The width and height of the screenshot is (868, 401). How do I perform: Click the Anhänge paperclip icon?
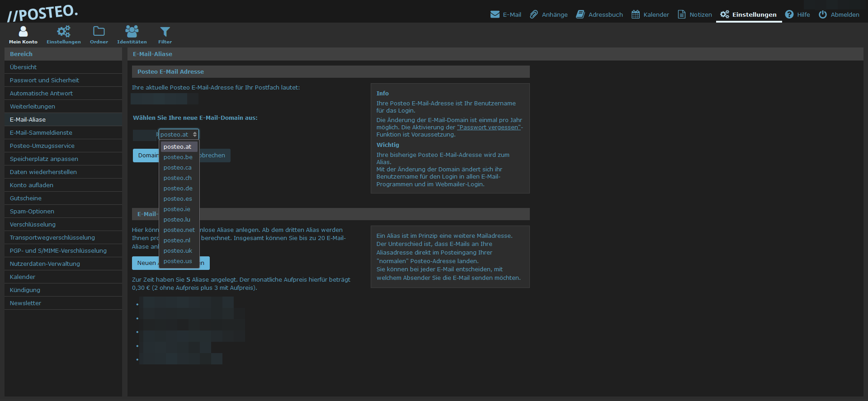(x=534, y=14)
